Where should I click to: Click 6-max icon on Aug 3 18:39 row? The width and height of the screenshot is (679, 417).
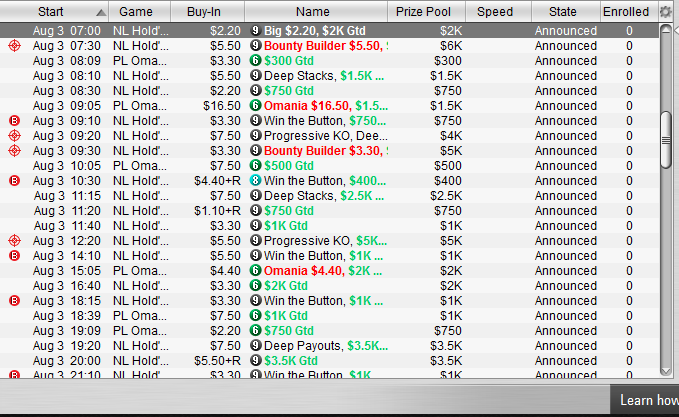click(x=255, y=315)
